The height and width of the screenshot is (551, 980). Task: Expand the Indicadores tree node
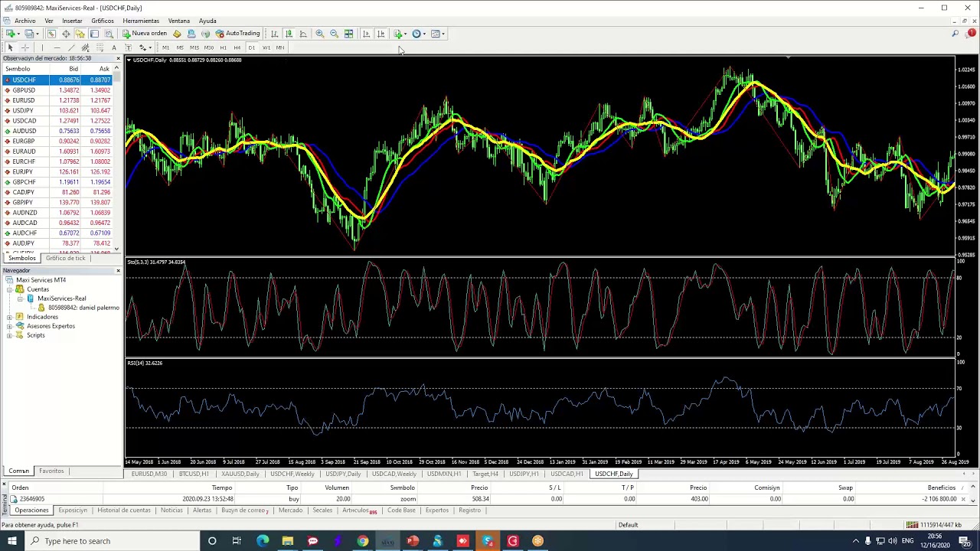pos(9,317)
